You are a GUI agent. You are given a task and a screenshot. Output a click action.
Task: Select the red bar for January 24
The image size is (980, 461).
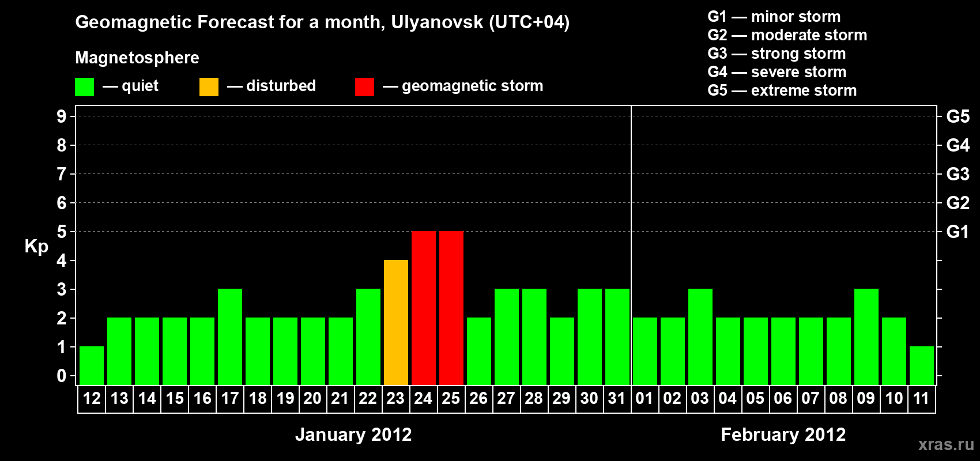tap(424, 308)
